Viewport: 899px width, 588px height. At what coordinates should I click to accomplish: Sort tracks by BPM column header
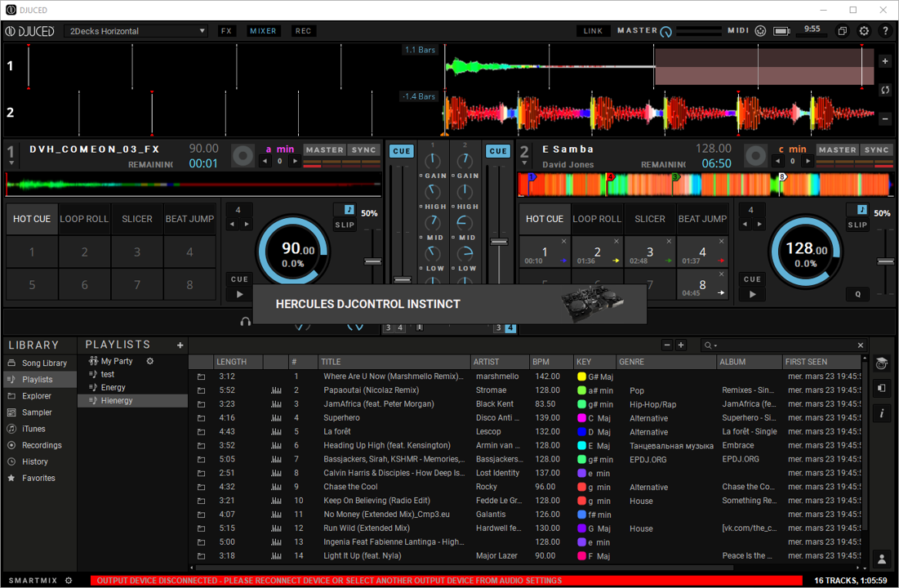(551, 362)
